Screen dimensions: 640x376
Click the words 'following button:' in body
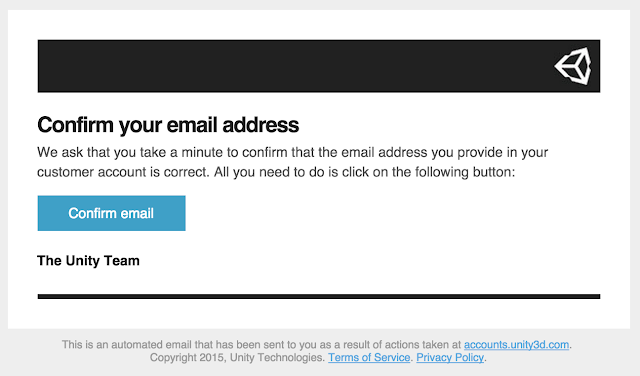coord(465,172)
